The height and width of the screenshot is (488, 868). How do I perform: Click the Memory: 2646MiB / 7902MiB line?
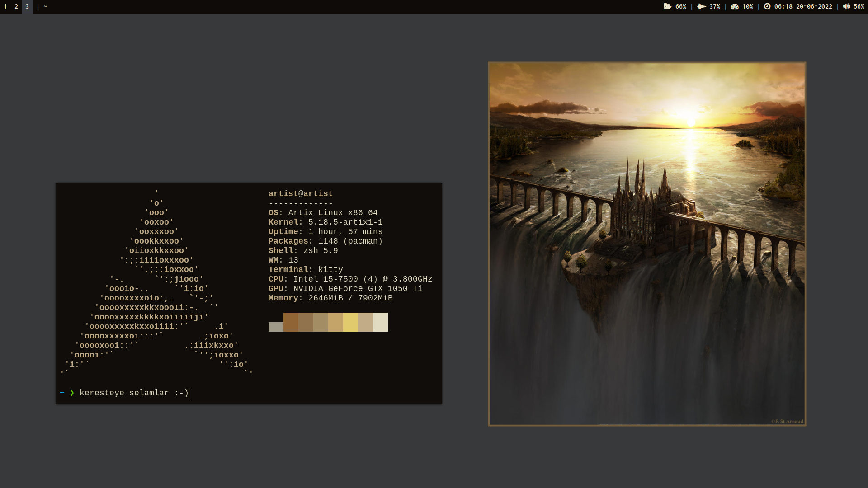[x=330, y=298]
